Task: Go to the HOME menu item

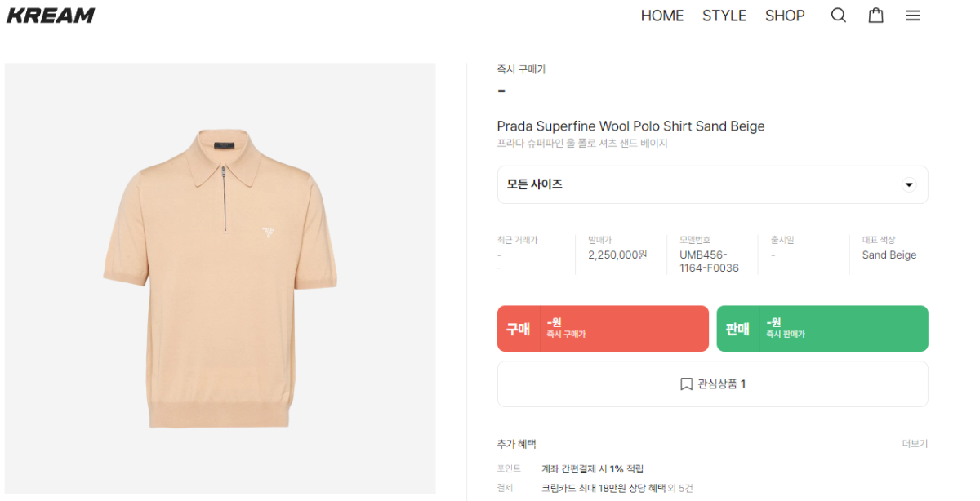Action: point(661,16)
